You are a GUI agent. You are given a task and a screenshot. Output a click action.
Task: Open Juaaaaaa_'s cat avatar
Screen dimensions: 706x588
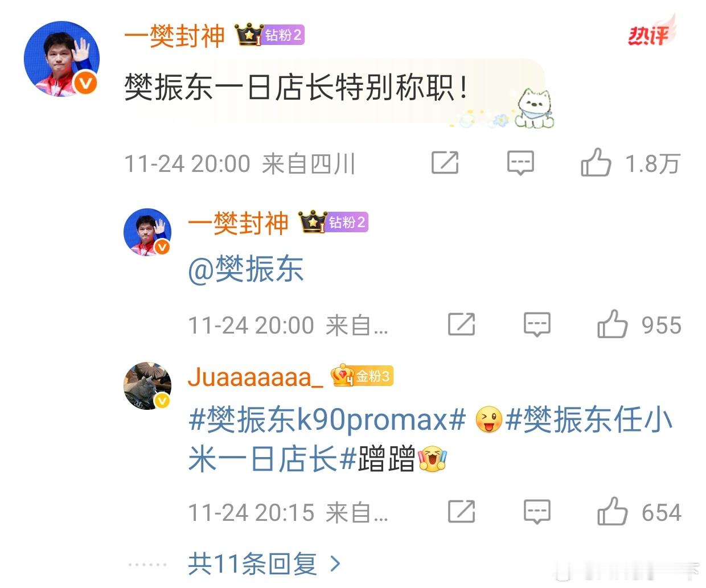(x=147, y=385)
